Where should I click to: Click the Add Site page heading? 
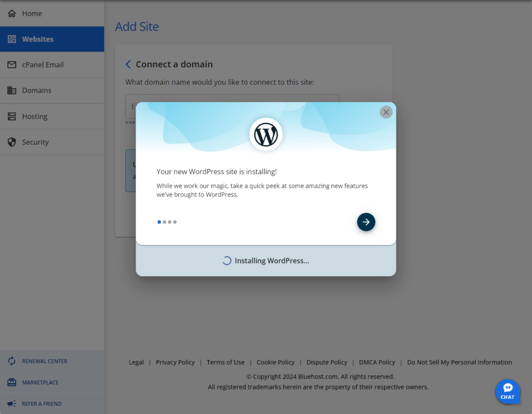click(137, 27)
